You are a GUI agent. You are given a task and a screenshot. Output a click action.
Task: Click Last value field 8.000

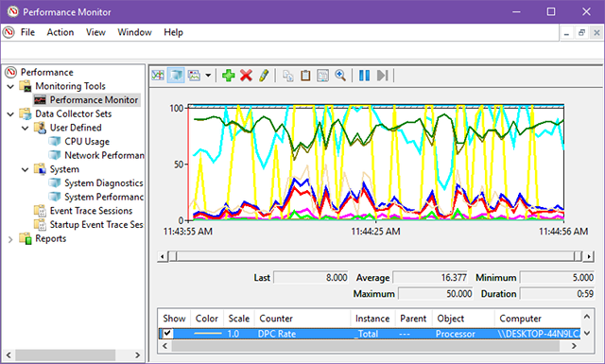click(x=311, y=278)
